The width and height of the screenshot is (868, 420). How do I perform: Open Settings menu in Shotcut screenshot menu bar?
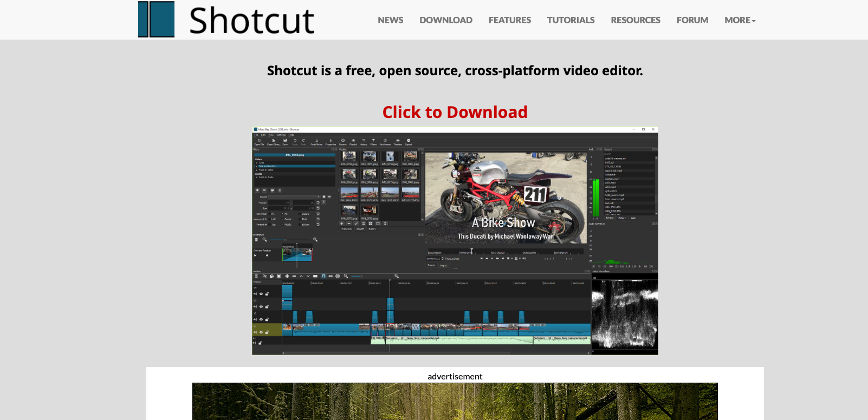point(281,135)
